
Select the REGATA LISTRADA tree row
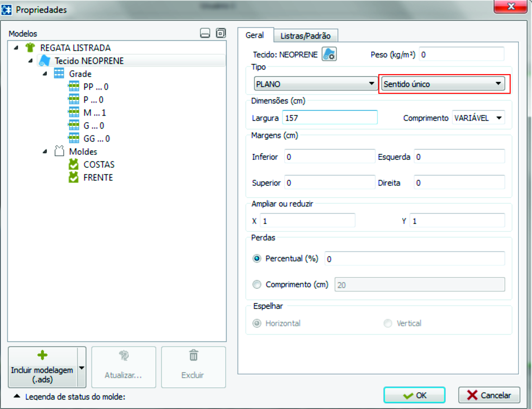click(75, 48)
